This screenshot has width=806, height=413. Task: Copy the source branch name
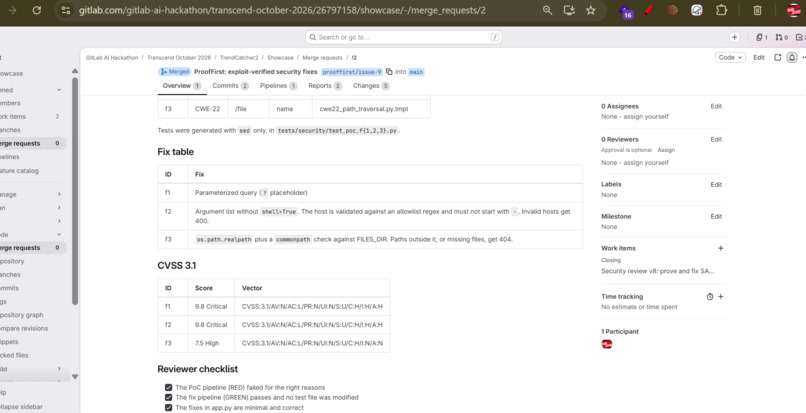pos(389,72)
